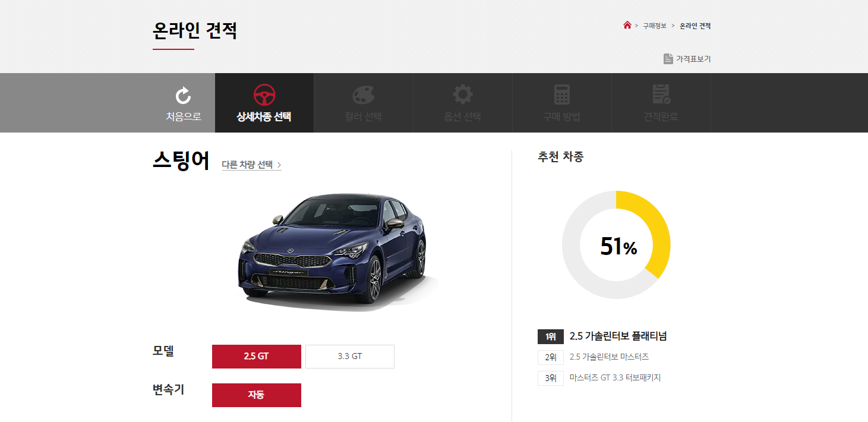868x422 pixels.
Task: Click the 1위 rank badge
Action: tap(551, 336)
